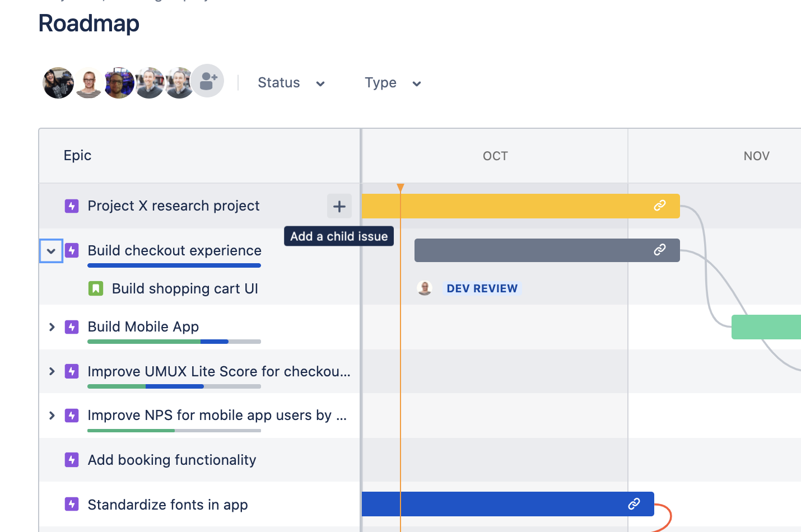Screen dimensions: 801x532
Task: Click the epic icon beside Project X research project
Action: pos(72,206)
